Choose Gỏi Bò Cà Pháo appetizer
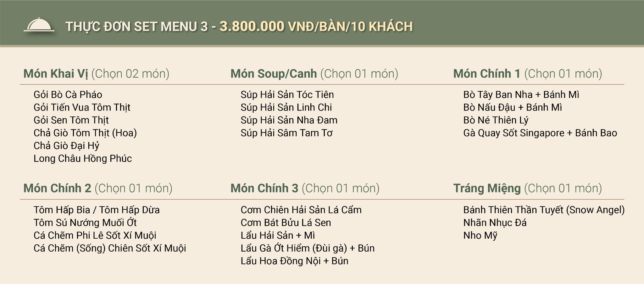644x284 pixels. (68, 95)
